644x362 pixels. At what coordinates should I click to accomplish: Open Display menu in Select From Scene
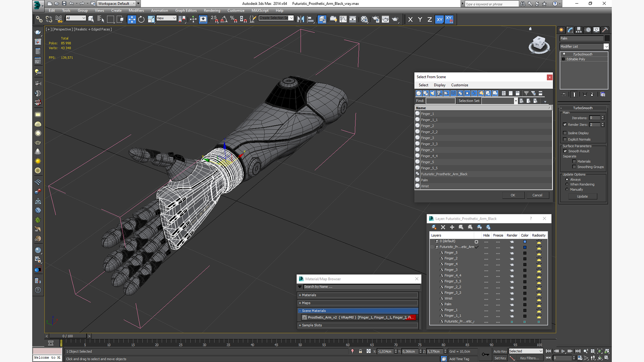439,85
